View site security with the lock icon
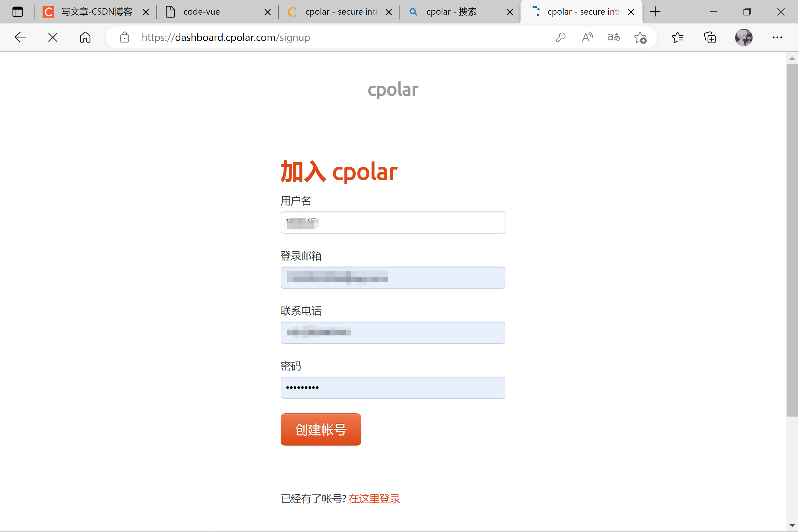Image resolution: width=798 pixels, height=532 pixels. coord(124,37)
